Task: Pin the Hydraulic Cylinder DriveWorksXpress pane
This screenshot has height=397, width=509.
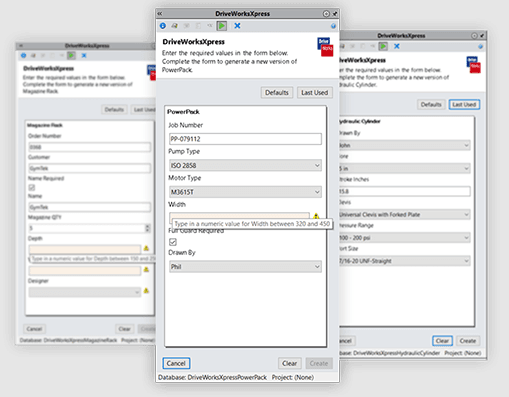Action: coord(482,36)
